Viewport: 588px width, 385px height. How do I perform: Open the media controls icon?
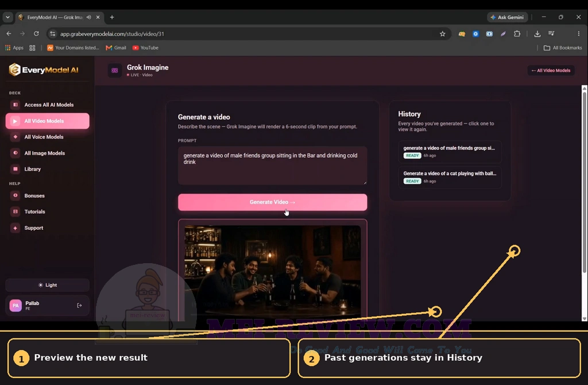tap(551, 34)
